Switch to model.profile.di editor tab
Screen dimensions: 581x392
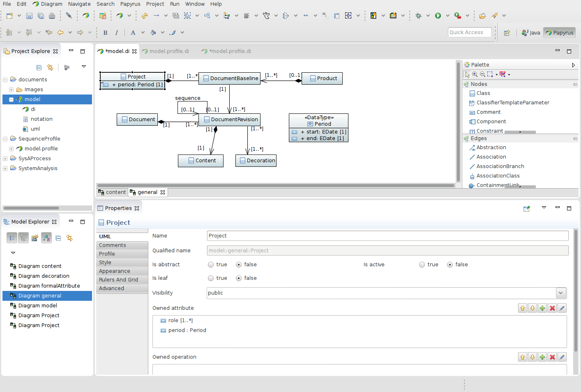(165, 51)
